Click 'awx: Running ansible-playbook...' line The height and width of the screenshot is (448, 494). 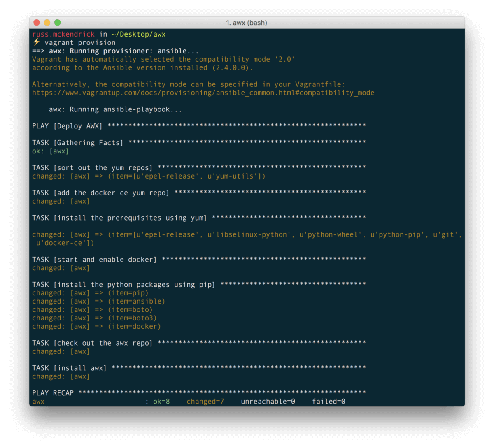click(x=115, y=109)
